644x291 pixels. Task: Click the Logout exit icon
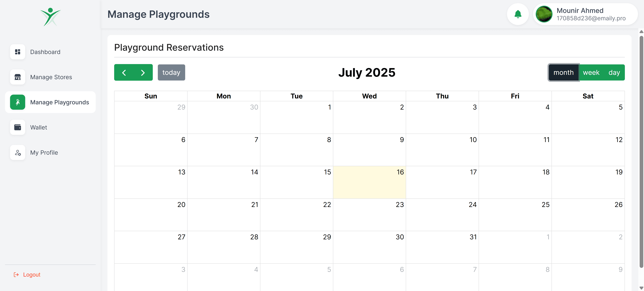pos(16,275)
